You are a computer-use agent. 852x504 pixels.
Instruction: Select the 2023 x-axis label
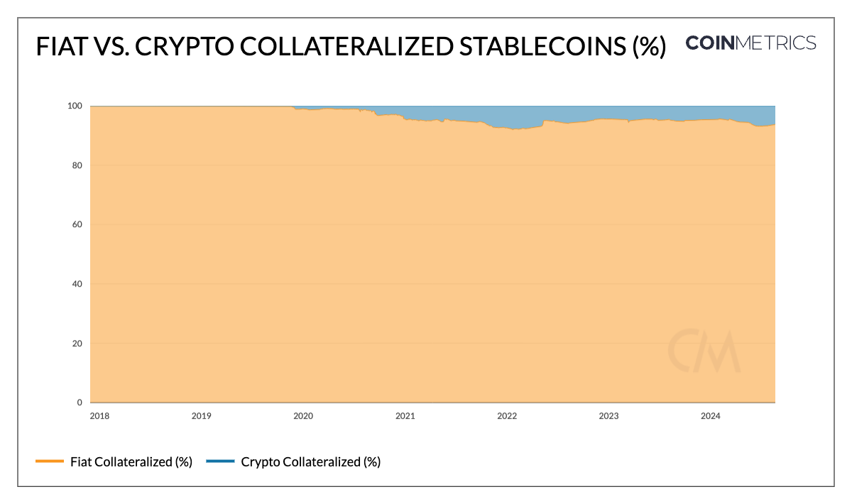tap(608, 416)
